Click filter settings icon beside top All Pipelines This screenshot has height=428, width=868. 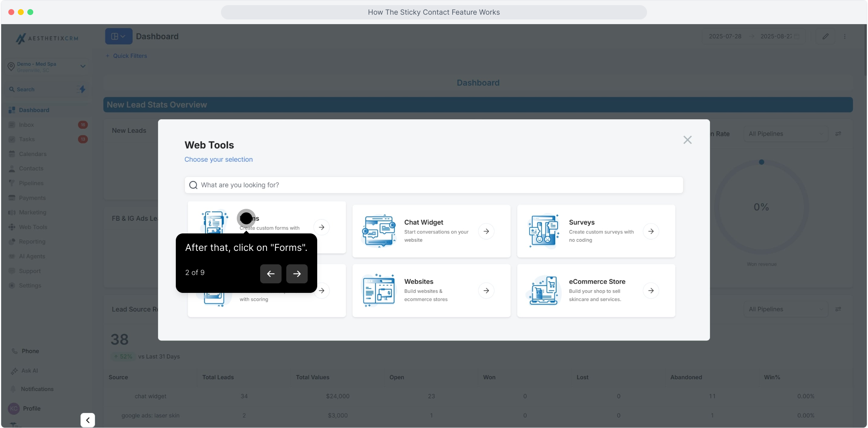(838, 134)
